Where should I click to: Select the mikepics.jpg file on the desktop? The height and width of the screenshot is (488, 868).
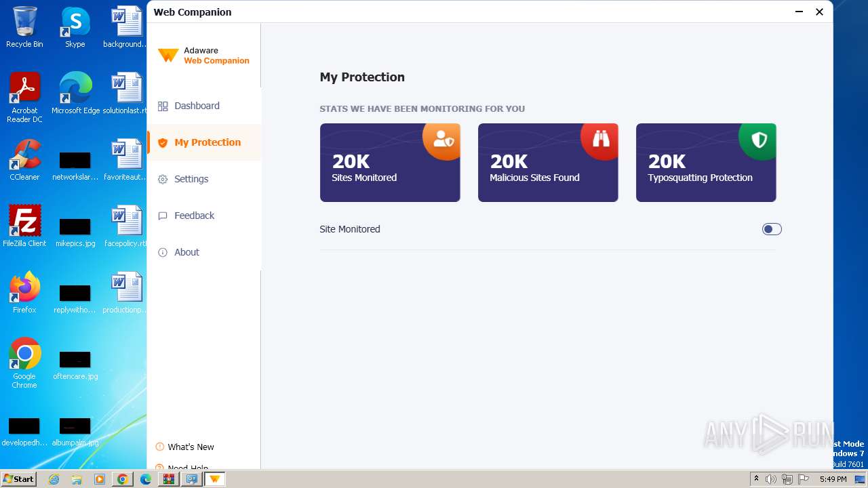pyautogui.click(x=75, y=232)
